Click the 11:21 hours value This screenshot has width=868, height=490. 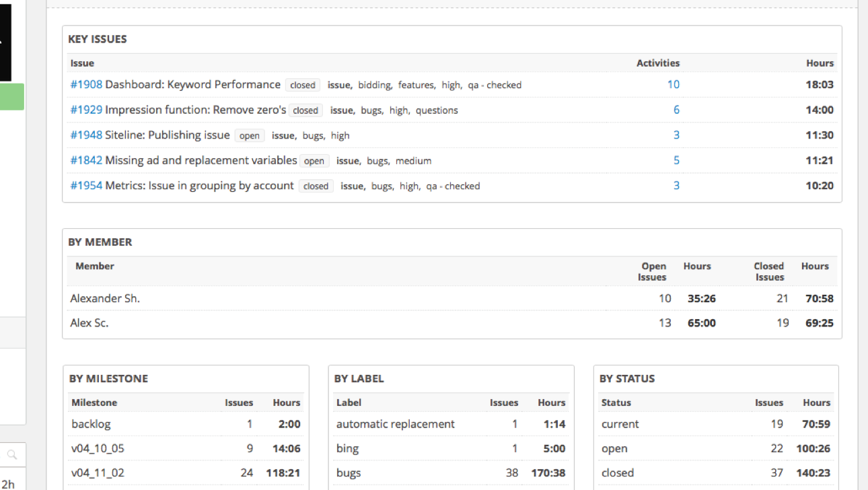[x=820, y=160]
